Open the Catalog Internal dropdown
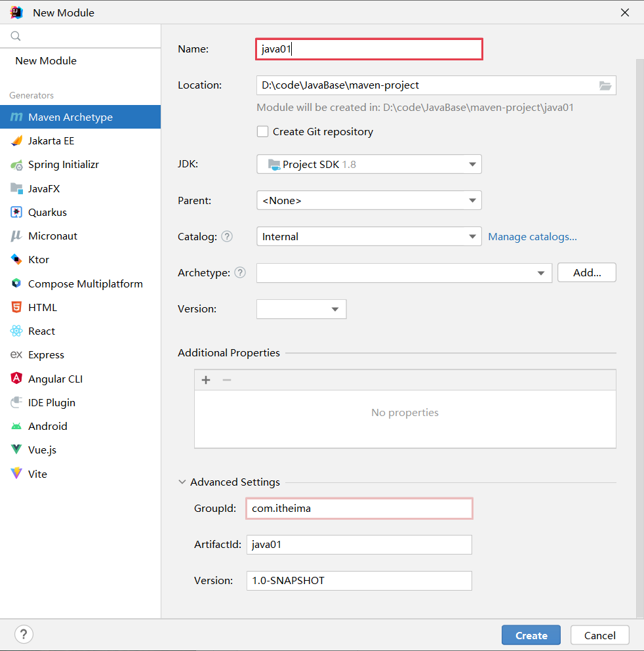 click(x=369, y=236)
